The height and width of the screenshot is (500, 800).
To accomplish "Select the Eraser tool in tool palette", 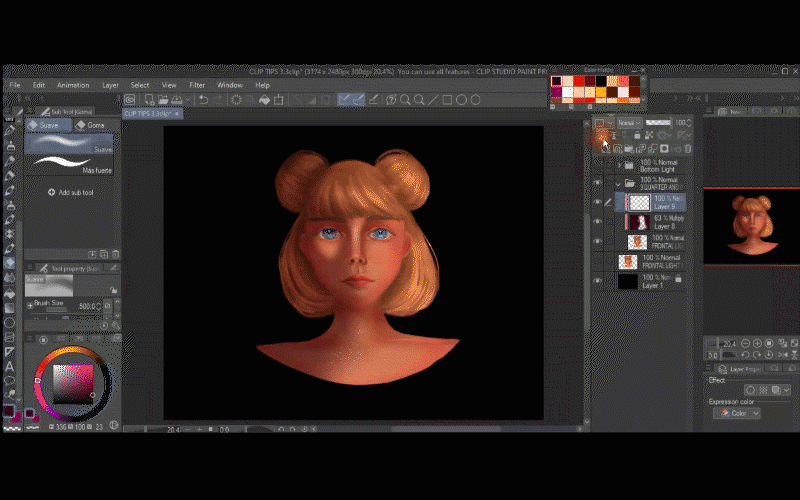I will click(x=10, y=263).
